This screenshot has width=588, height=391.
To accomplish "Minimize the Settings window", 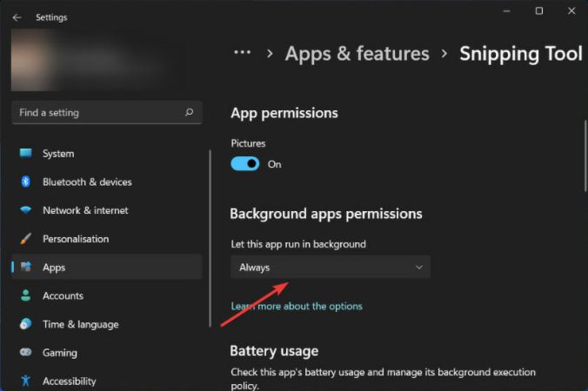I will [x=506, y=10].
